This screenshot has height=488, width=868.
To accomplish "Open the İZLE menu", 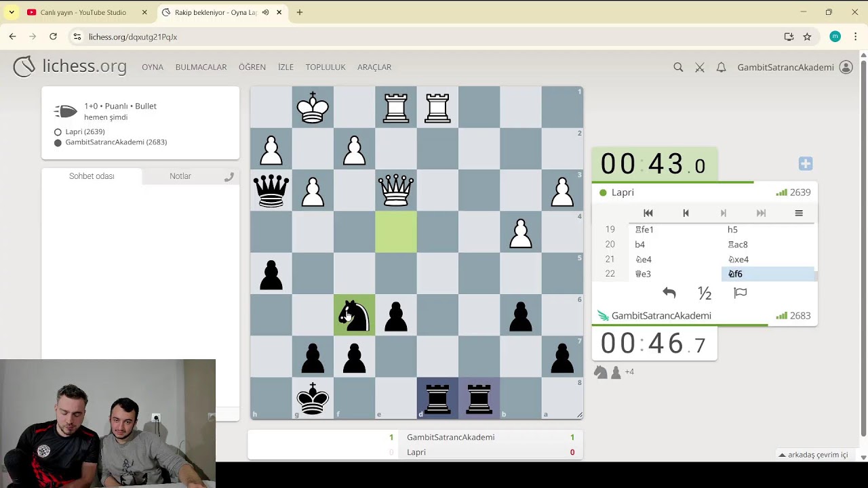I will click(285, 67).
